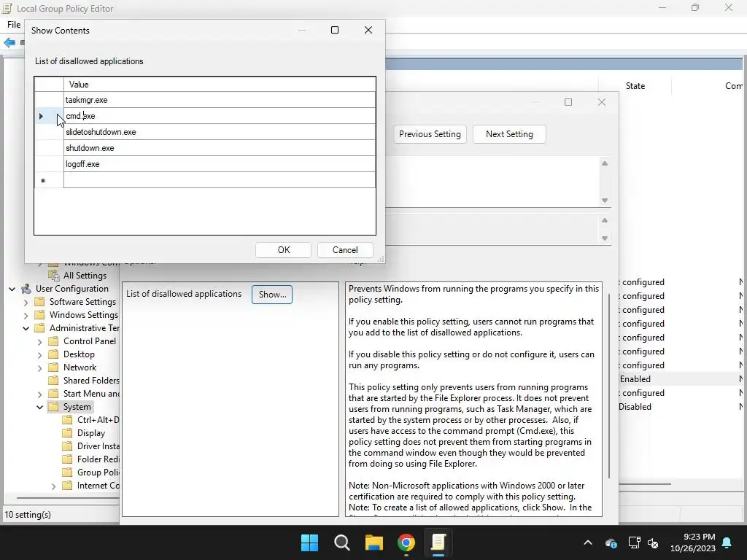Select Driver Installation folder
747x560 pixels.
pos(98,446)
